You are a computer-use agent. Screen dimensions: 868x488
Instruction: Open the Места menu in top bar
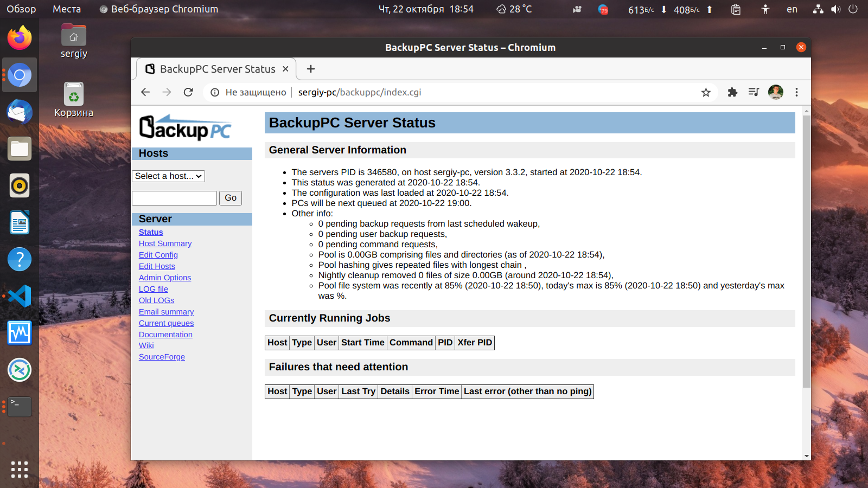click(67, 9)
